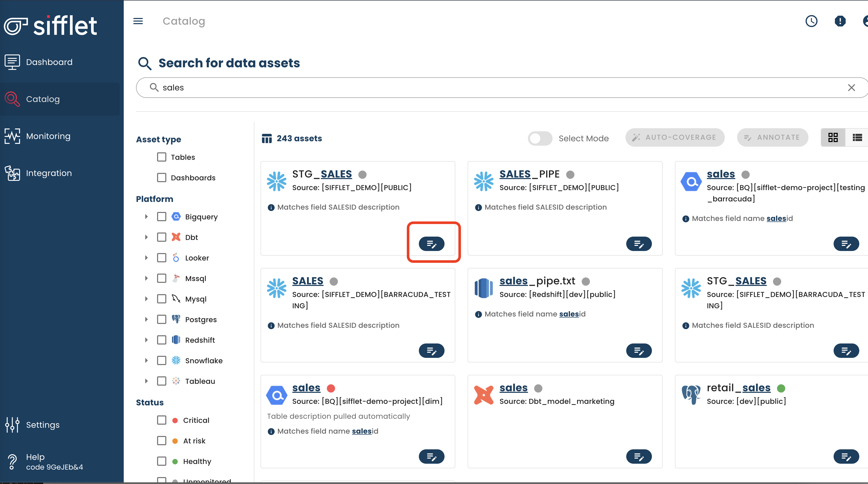Check the Critical status filter
This screenshot has width=868, height=484.
(x=162, y=420)
